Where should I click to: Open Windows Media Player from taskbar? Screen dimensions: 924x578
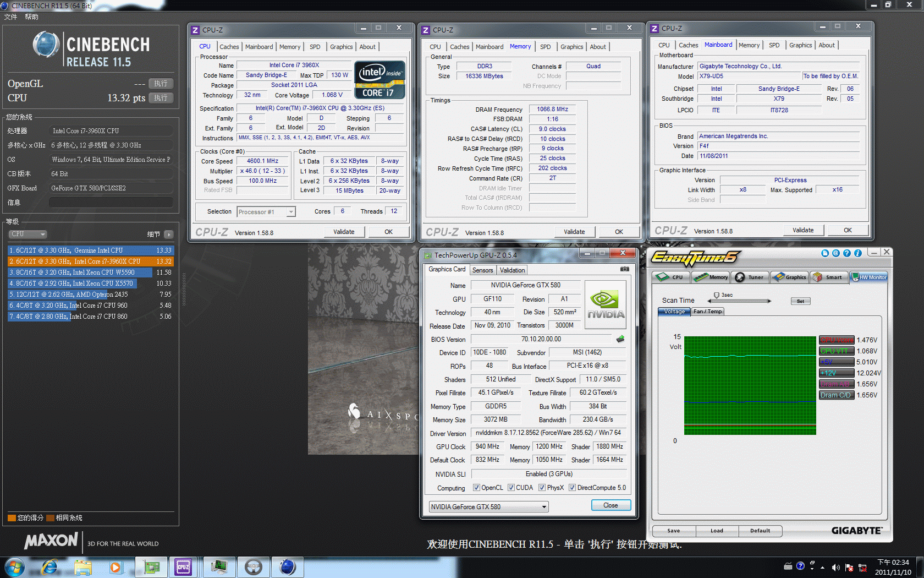coord(116,567)
